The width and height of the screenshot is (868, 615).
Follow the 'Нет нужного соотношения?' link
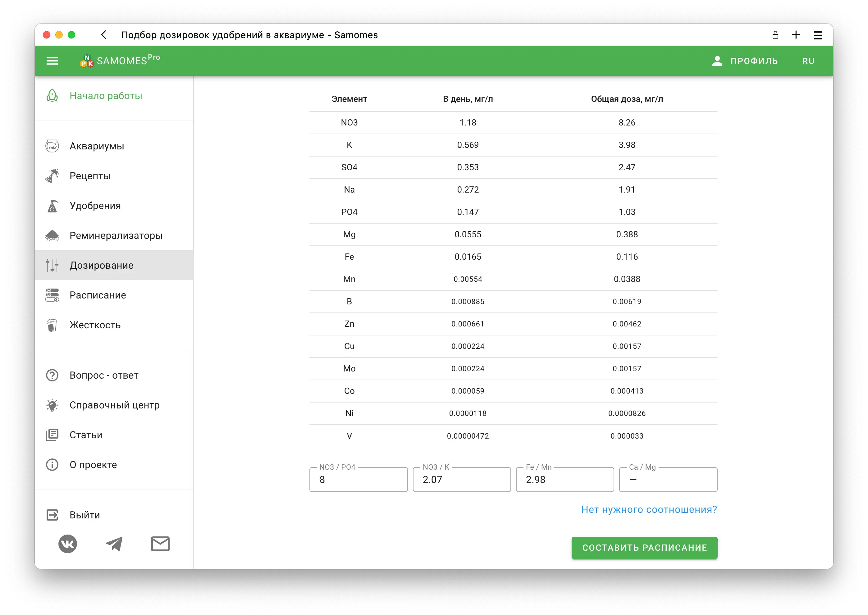tap(649, 509)
